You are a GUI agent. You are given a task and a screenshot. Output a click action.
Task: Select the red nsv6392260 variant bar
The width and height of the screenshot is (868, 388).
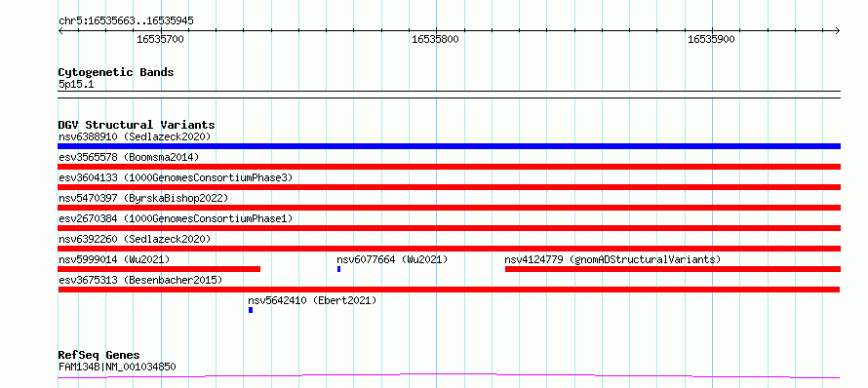449,249
